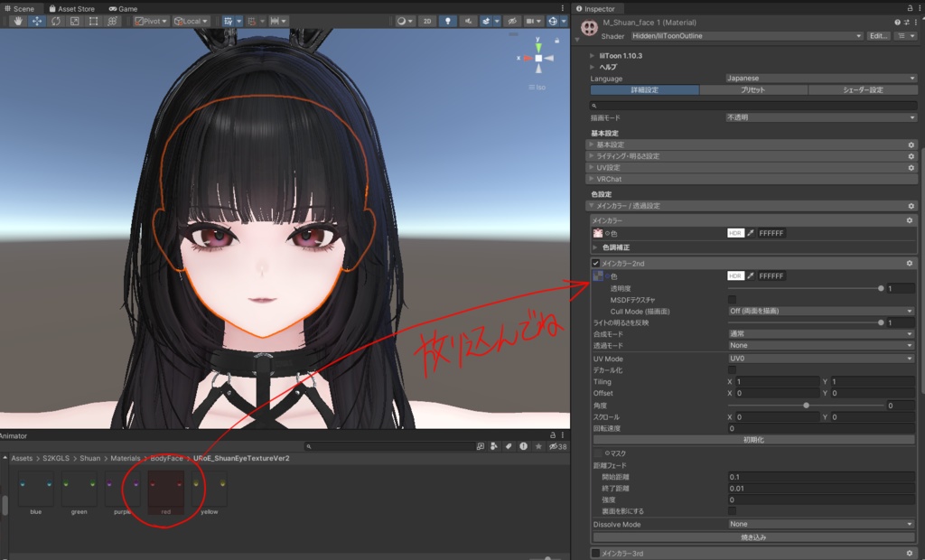Toggle the 裏面を影にする checkbox
925x560 pixels.
click(x=732, y=511)
